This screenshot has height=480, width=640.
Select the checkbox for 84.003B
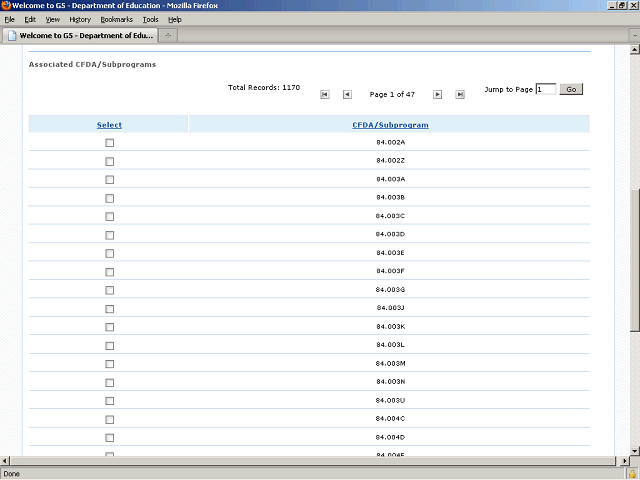click(x=110, y=198)
